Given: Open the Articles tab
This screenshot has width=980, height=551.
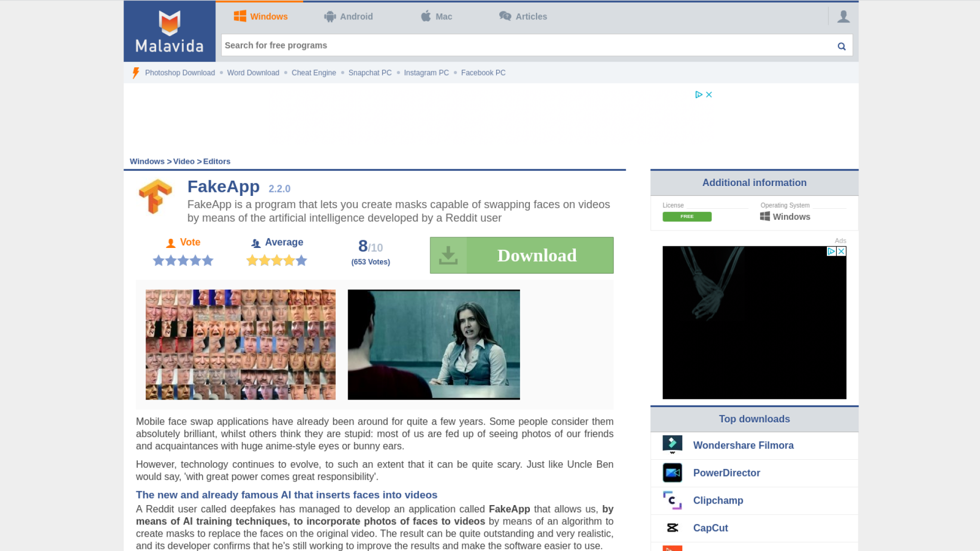Looking at the screenshot, I should (x=523, y=17).
